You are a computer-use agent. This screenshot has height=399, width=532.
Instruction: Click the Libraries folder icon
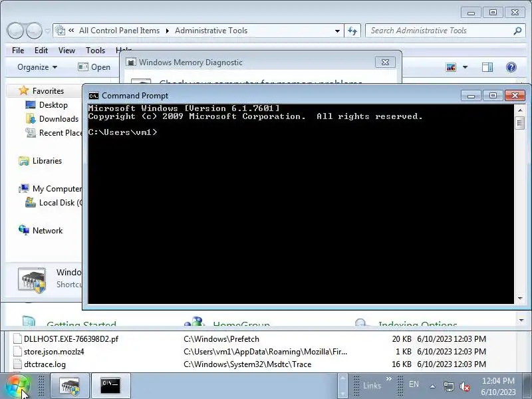[24, 161]
